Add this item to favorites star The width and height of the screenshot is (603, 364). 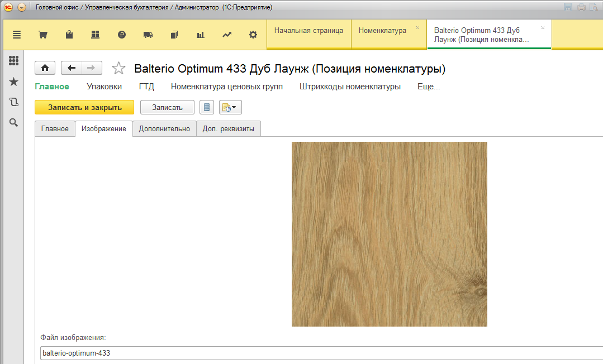point(118,69)
